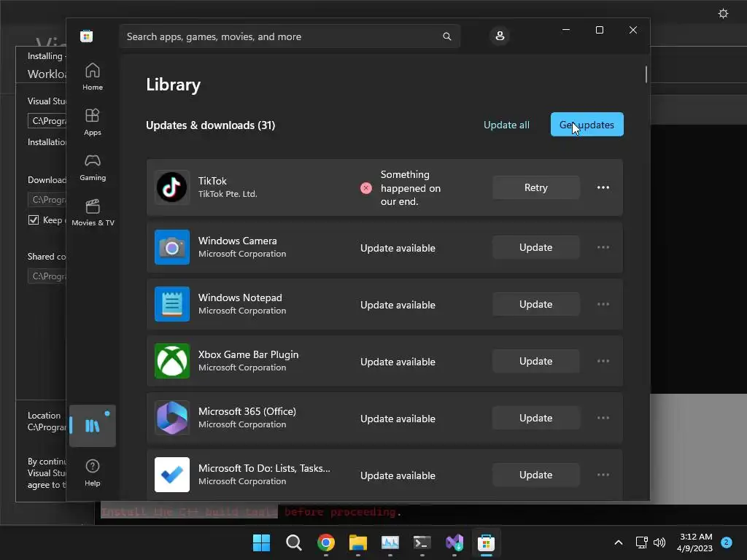The image size is (747, 560).
Task: Open more options for Microsoft To Do
Action: pyautogui.click(x=603, y=475)
